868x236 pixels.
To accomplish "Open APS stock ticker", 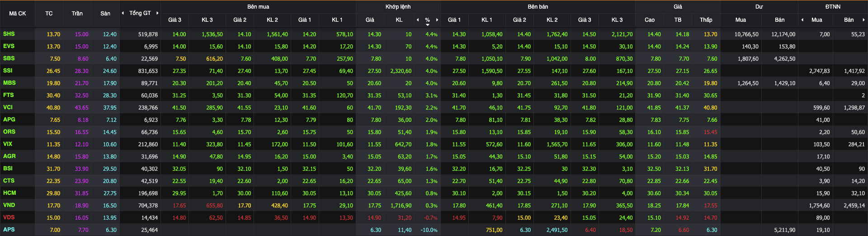I will tap(9, 230).
